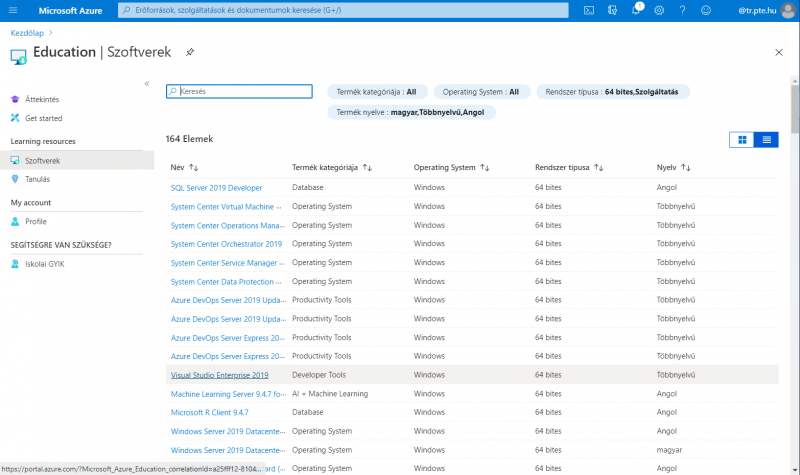Open System Center Operations Manager link

pyautogui.click(x=228, y=226)
